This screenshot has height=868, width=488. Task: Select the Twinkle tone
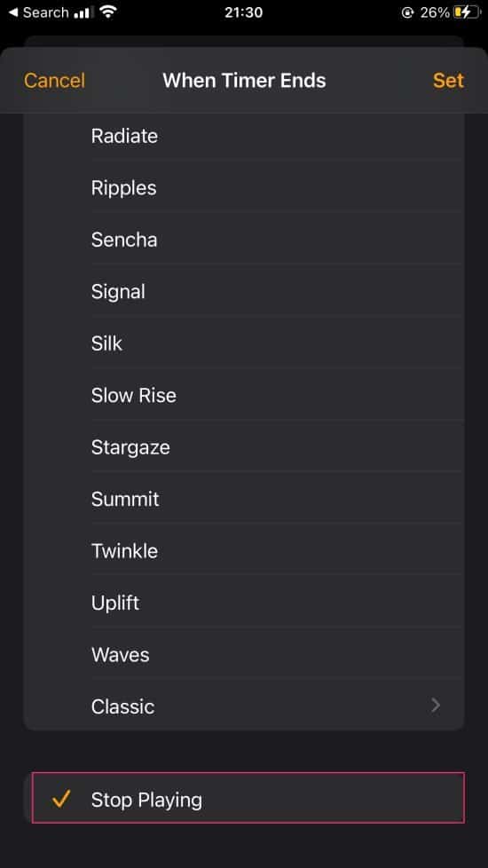pyautogui.click(x=243, y=551)
